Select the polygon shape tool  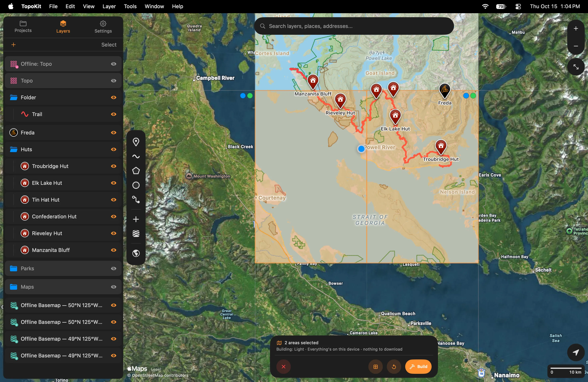[136, 171]
